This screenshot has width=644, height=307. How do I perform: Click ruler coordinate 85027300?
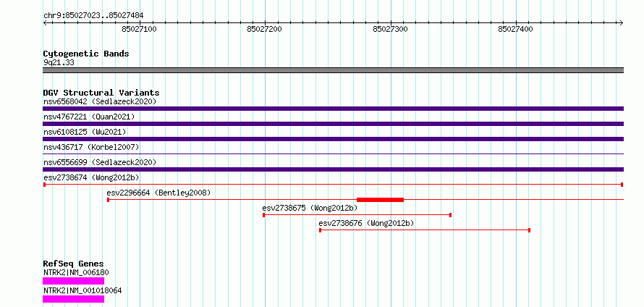[390, 29]
